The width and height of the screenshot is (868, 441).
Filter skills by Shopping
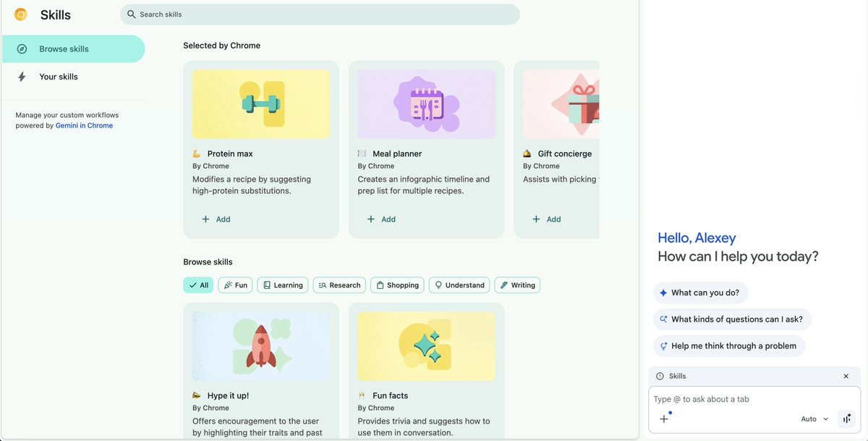tap(397, 285)
